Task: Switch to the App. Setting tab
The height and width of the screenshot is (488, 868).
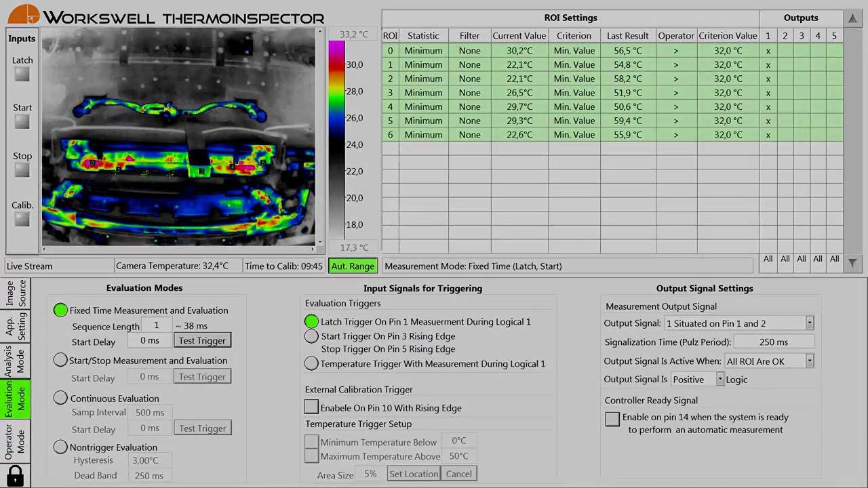Action: point(16,325)
